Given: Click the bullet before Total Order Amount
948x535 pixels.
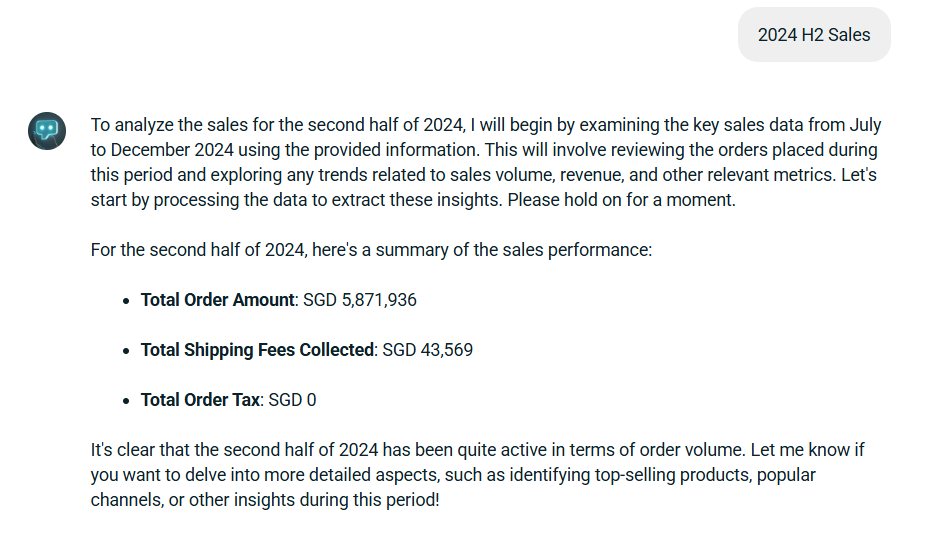Looking at the screenshot, I should coord(126,300).
